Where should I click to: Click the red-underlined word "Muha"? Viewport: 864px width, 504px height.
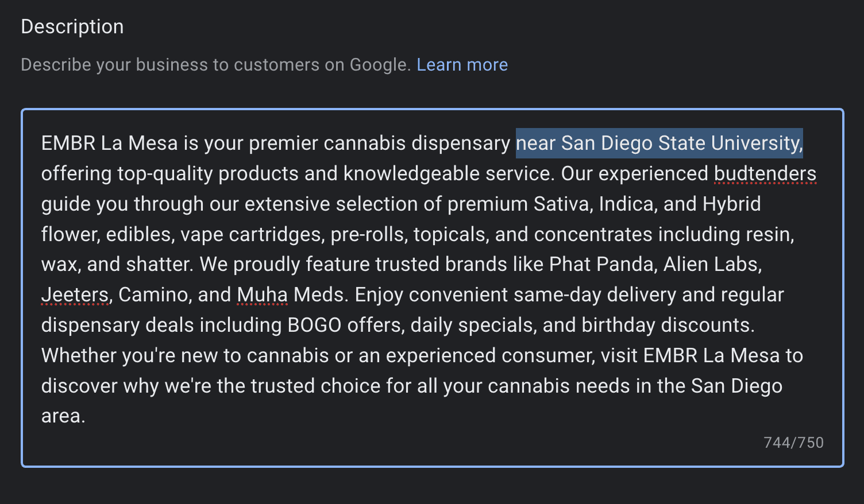point(262,294)
